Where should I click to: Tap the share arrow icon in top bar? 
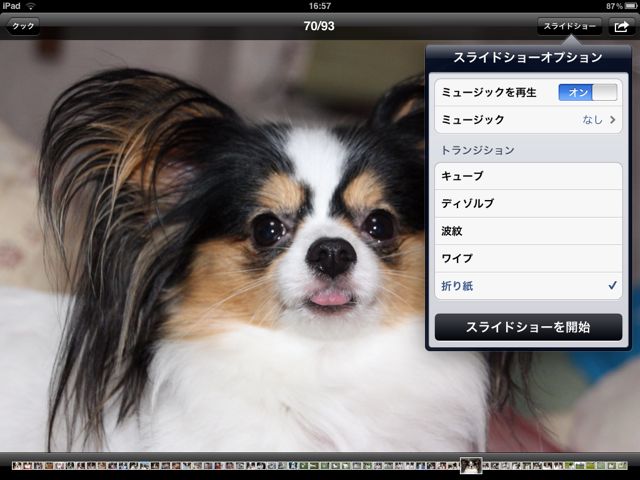[621, 27]
